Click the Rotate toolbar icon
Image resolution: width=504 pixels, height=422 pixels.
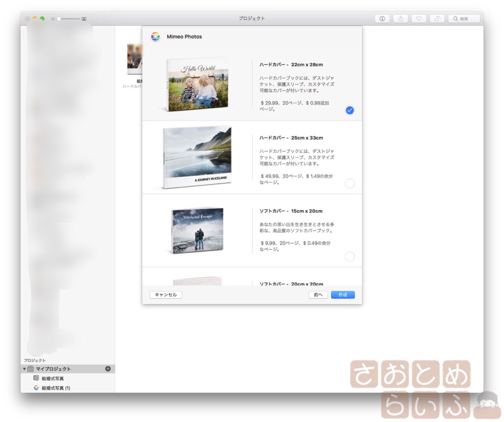point(437,19)
